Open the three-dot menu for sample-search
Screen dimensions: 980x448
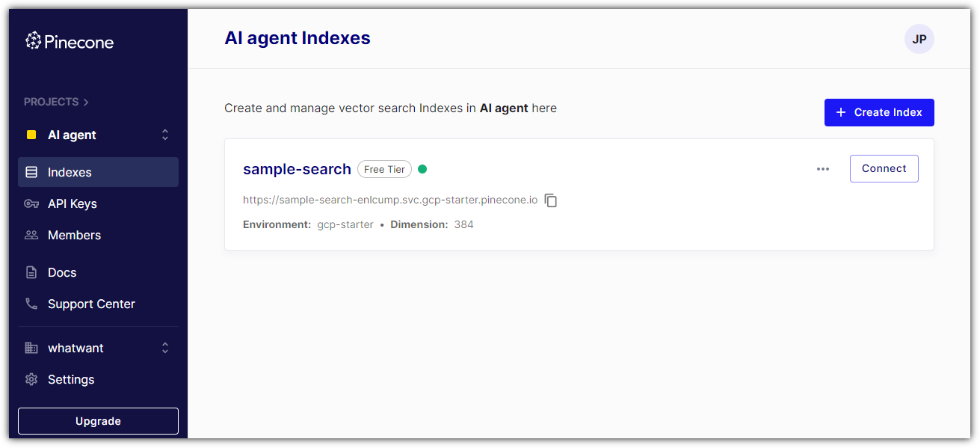(823, 169)
